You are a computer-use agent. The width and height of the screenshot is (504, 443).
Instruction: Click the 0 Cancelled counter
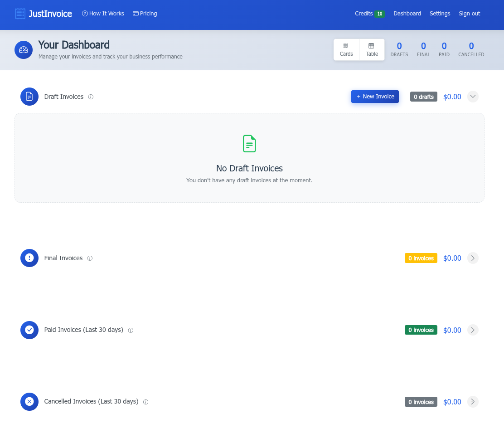[x=471, y=49]
